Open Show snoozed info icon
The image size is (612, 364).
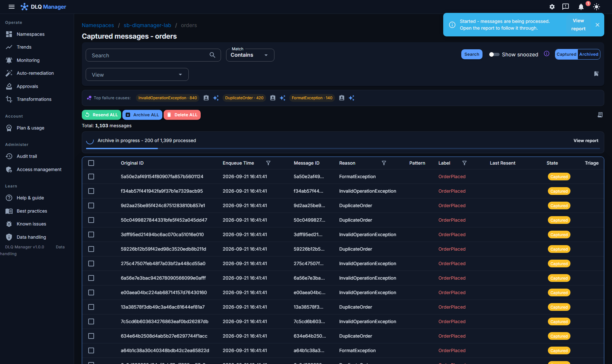tap(547, 54)
